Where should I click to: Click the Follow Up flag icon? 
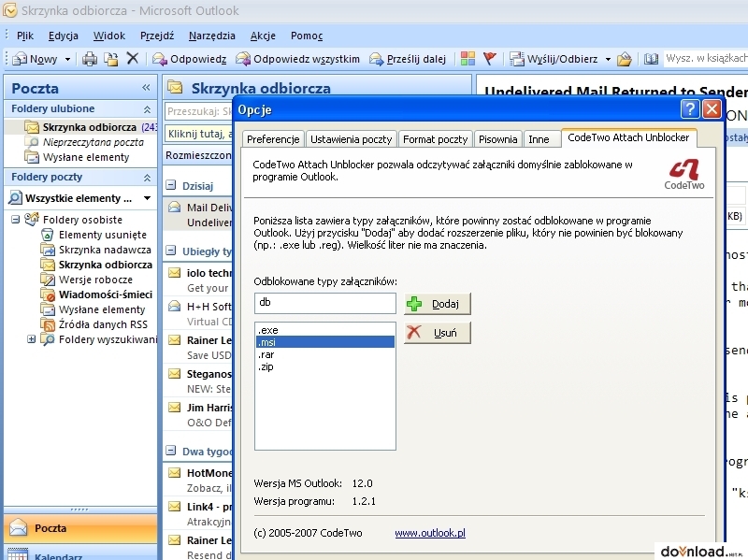(489, 59)
